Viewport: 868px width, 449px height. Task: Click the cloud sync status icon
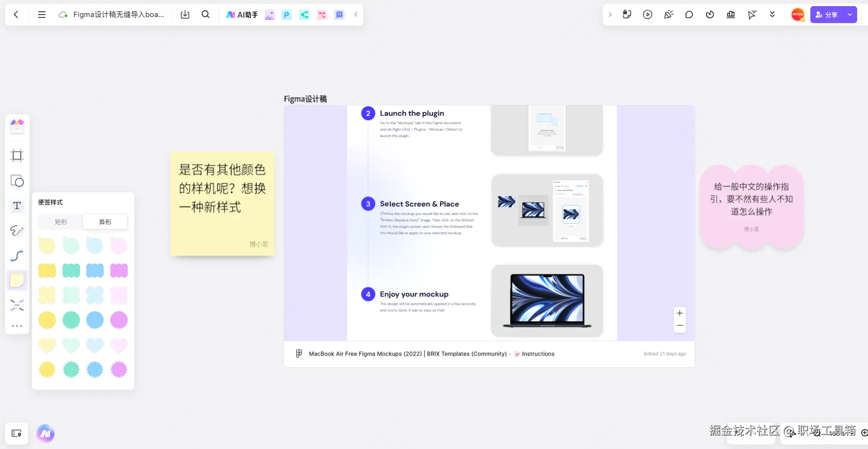(63, 15)
